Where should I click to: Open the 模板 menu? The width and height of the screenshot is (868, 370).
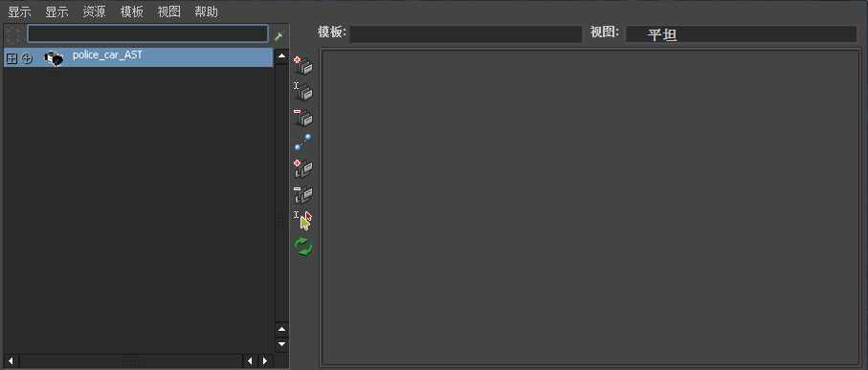pos(132,11)
